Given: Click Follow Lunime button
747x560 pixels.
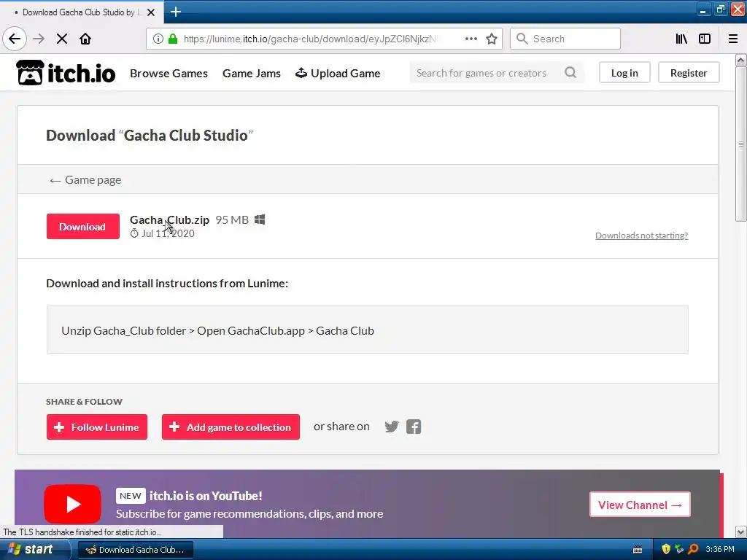Looking at the screenshot, I should 97,427.
